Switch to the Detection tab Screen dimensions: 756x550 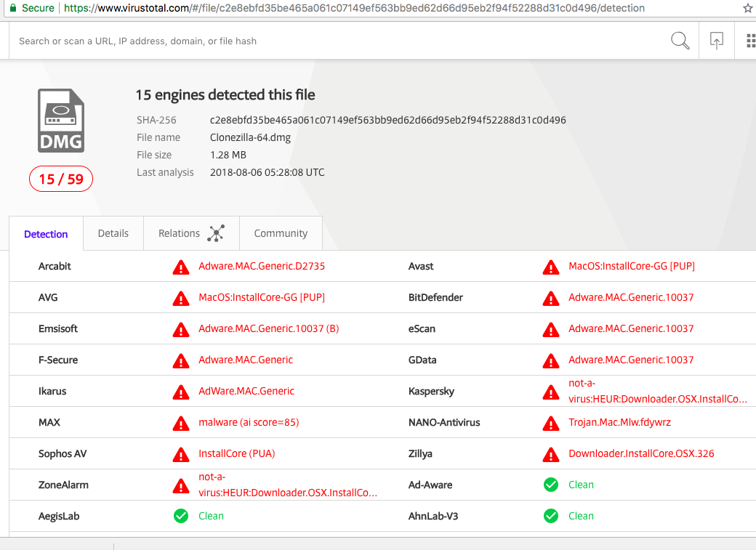[46, 234]
